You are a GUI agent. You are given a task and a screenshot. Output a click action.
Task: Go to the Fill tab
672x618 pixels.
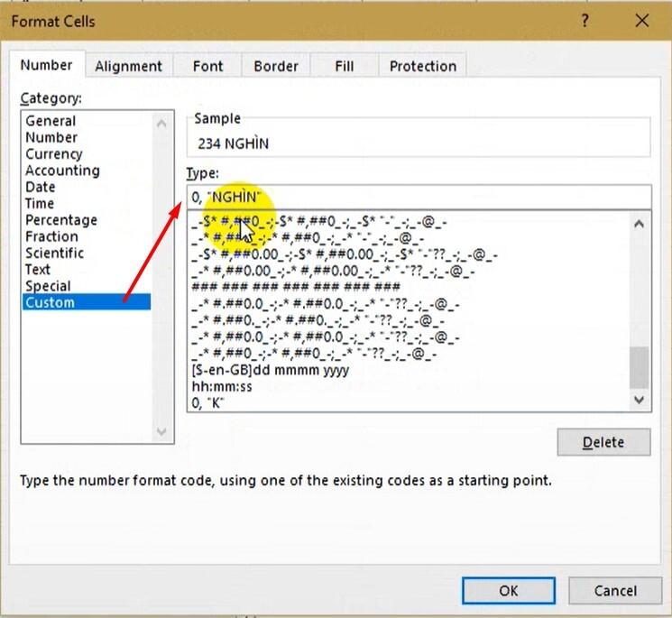point(345,66)
